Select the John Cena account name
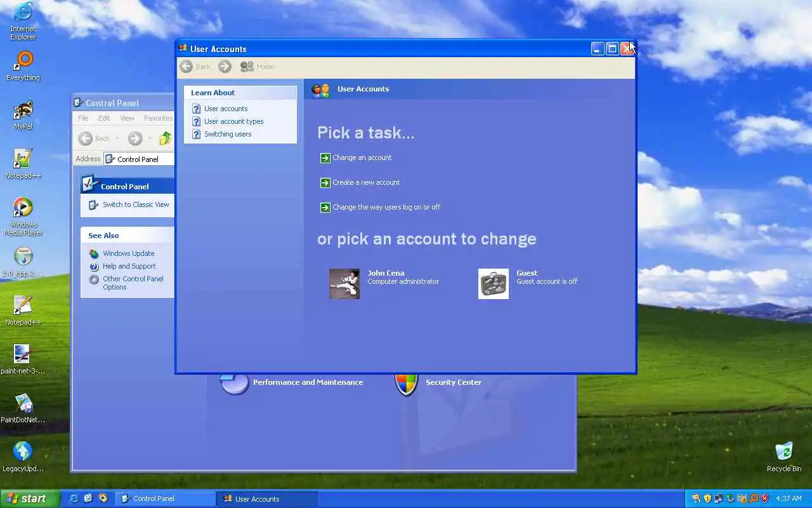The height and width of the screenshot is (508, 812). [x=386, y=273]
